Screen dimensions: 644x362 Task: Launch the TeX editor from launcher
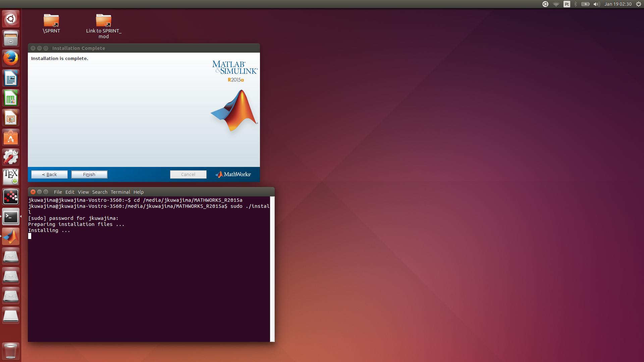11,177
